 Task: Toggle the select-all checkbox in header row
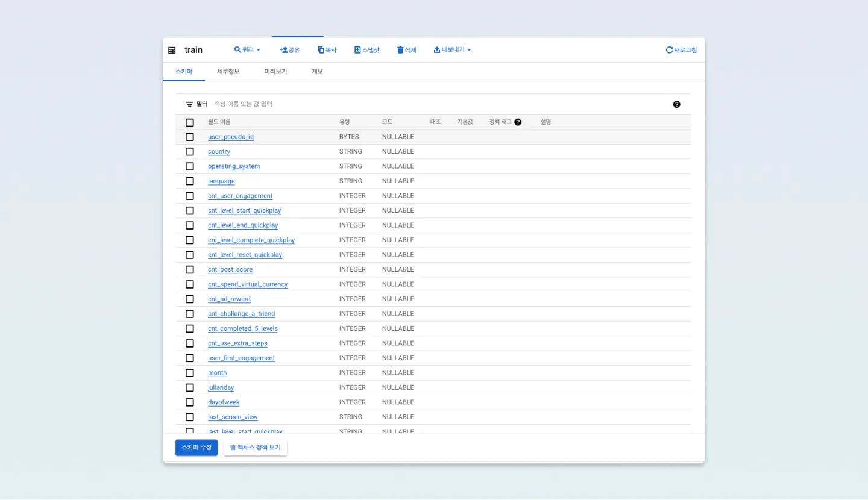[x=190, y=122]
